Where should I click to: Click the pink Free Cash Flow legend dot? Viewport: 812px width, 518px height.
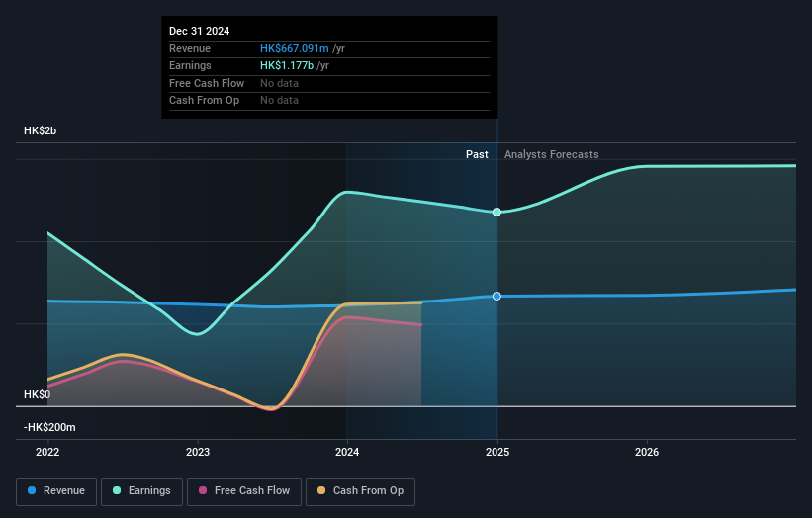coord(203,490)
